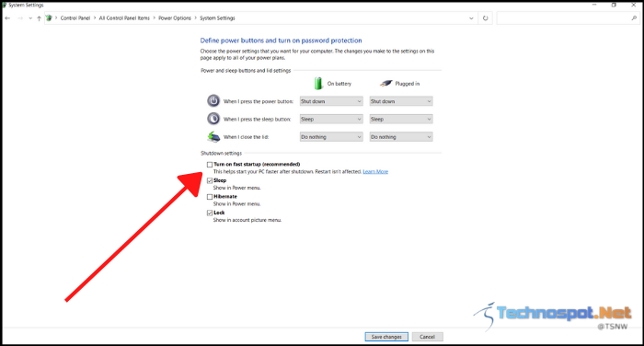Click the 'Define power buttons' heading

(281, 40)
